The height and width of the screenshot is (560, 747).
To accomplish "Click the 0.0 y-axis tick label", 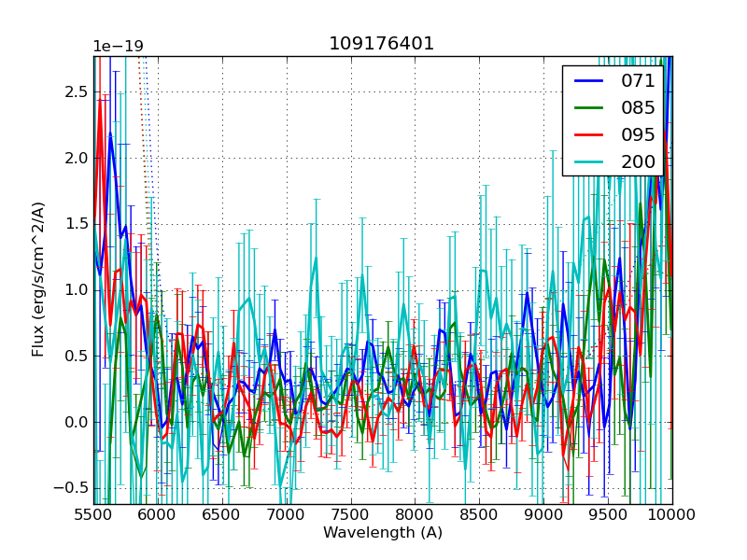I will click(76, 422).
